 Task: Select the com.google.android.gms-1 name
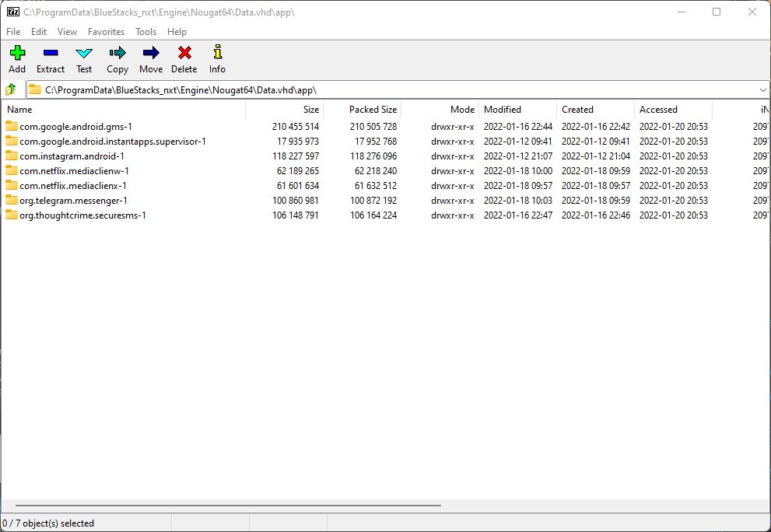(75, 126)
